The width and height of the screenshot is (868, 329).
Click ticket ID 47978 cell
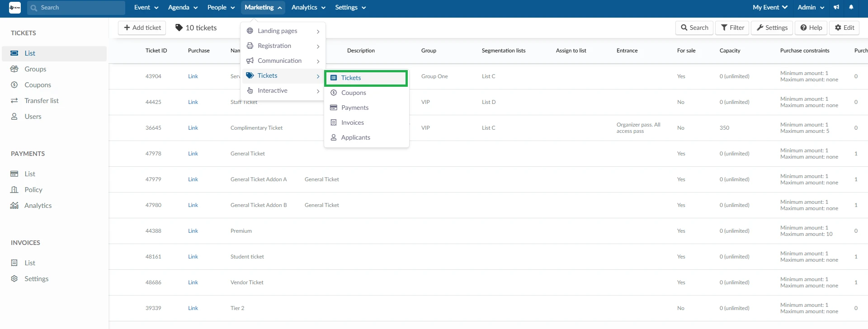click(x=153, y=154)
